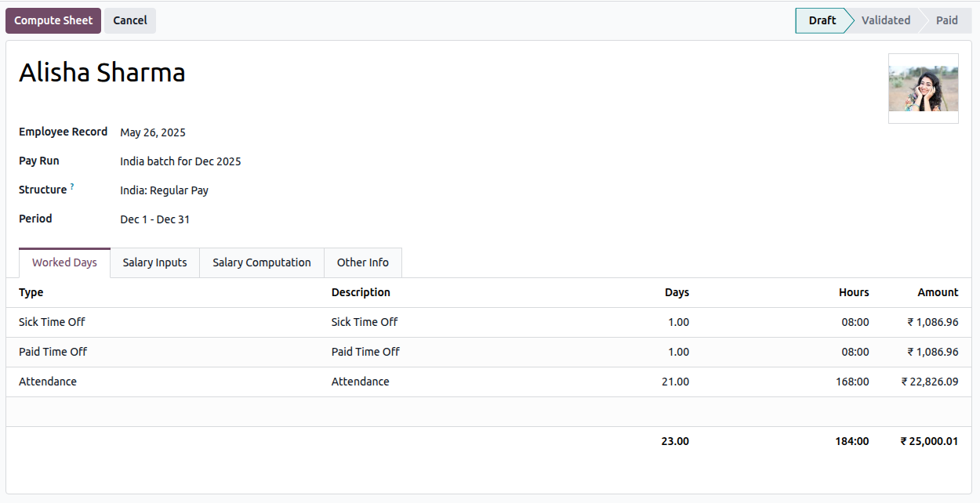Sort by the Days column header
980x503 pixels.
(x=677, y=292)
